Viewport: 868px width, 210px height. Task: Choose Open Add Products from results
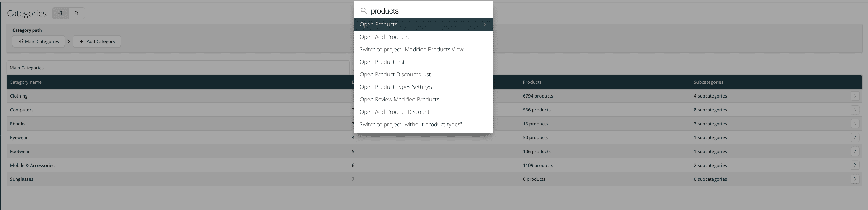point(384,37)
